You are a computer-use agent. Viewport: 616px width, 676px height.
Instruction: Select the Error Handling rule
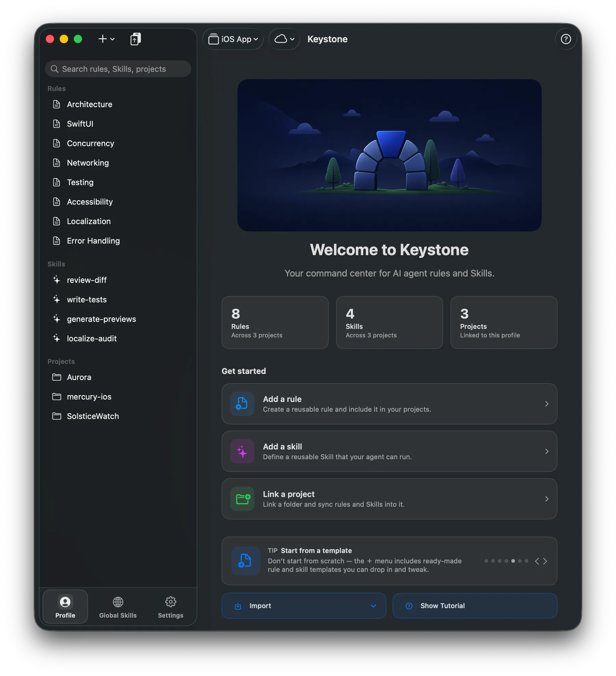(x=118, y=241)
